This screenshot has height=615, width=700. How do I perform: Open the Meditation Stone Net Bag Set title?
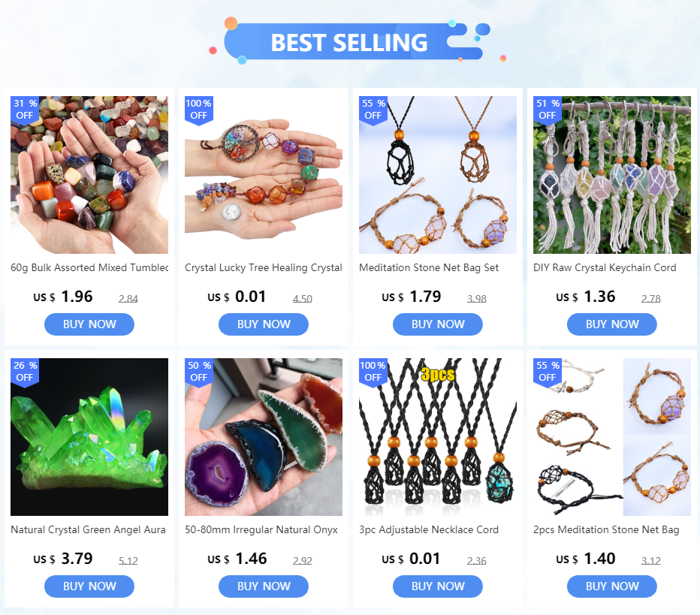point(429,268)
